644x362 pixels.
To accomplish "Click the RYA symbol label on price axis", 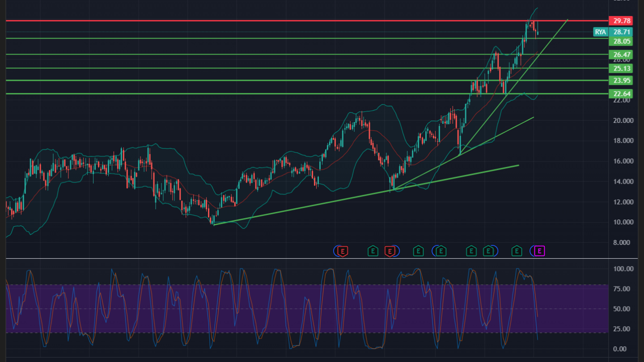I will click(600, 32).
